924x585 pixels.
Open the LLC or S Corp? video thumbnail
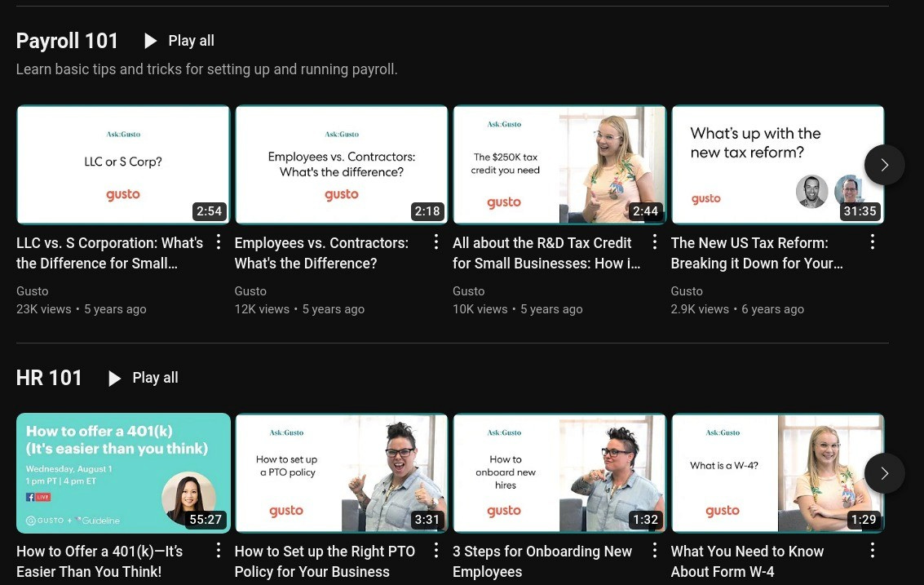[123, 165]
